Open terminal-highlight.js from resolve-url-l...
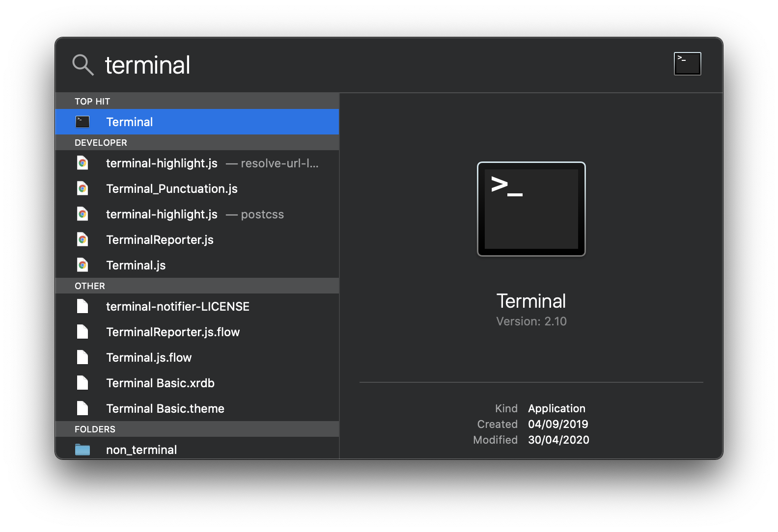Screen dimensions: 778x532 pyautogui.click(x=197, y=163)
